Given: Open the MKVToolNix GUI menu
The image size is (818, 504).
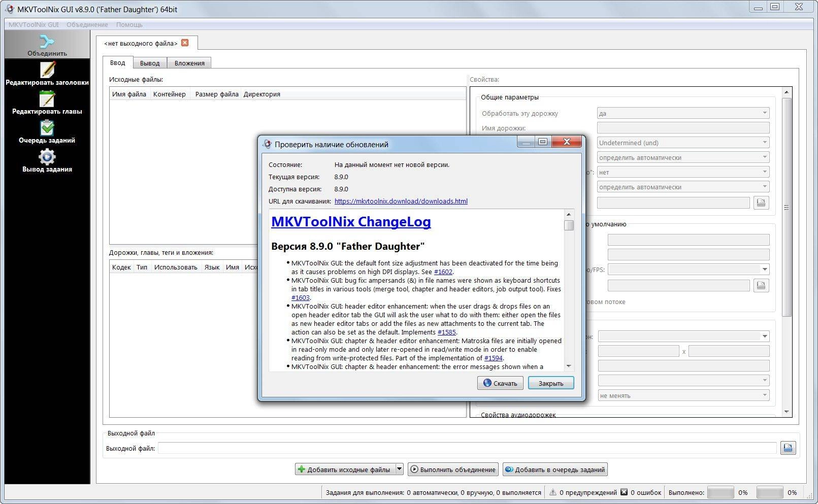Looking at the screenshot, I should [34, 24].
